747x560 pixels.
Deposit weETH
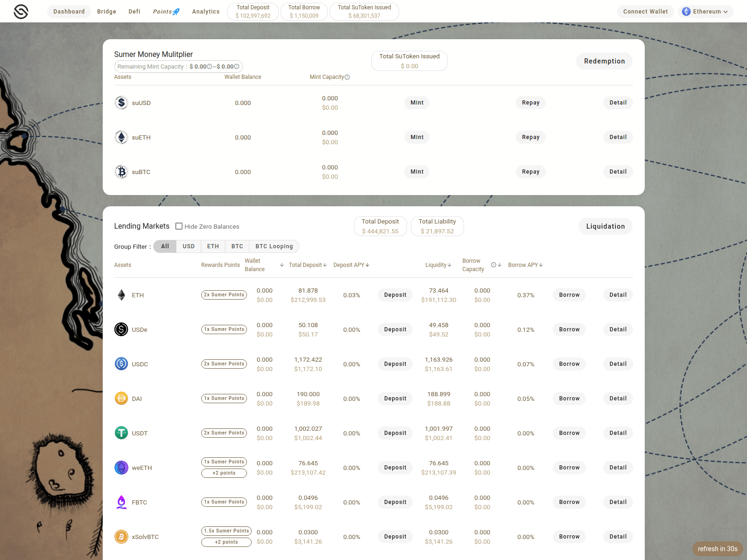coord(395,468)
